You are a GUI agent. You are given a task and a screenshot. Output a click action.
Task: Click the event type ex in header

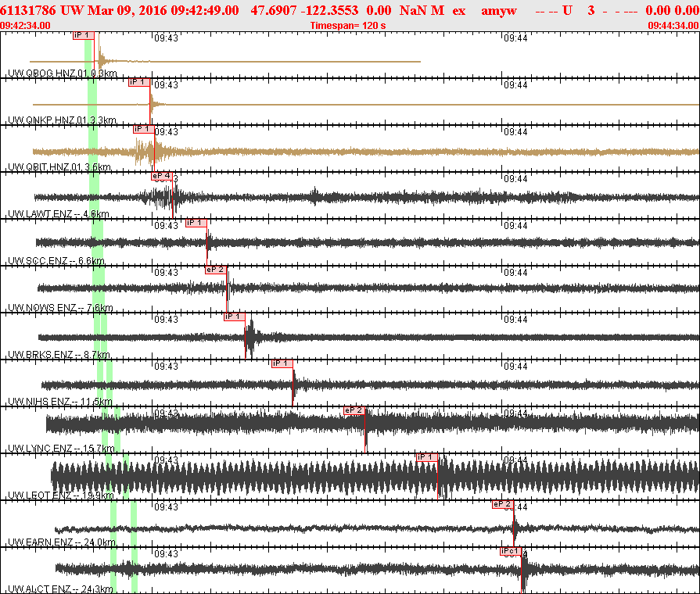pyautogui.click(x=459, y=10)
